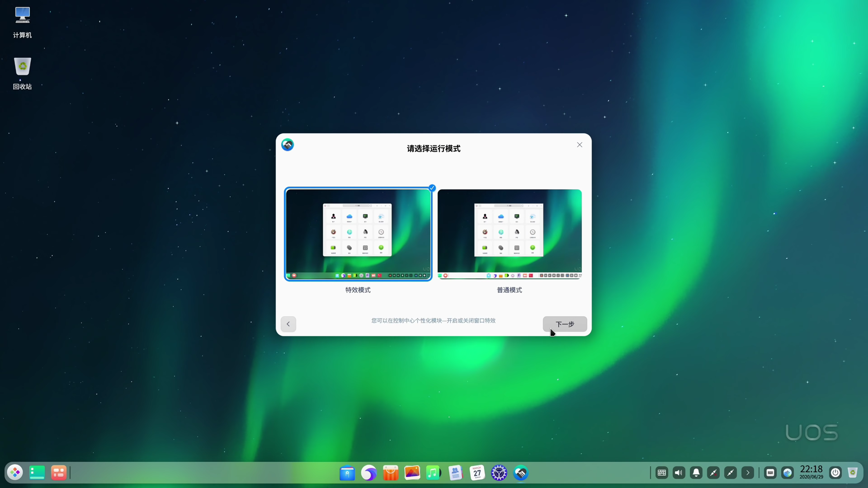This screenshot has width=868, height=488.
Task: Click the disconnected network plug tray icon
Action: click(713, 473)
